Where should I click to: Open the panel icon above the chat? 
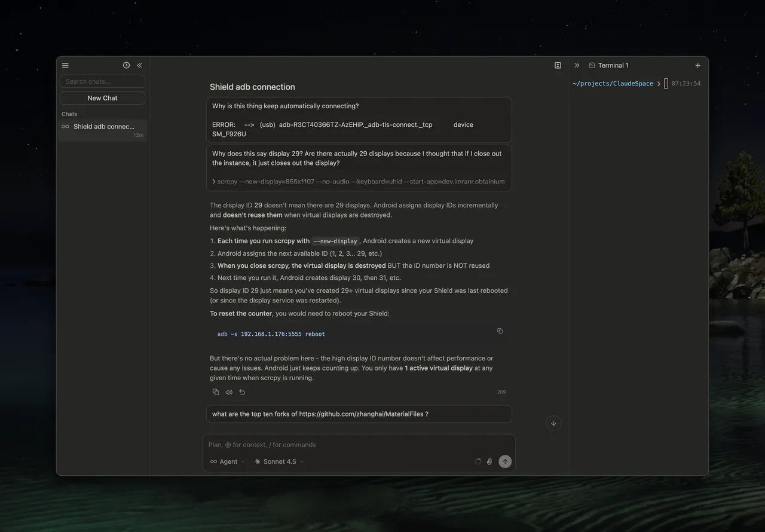click(558, 65)
